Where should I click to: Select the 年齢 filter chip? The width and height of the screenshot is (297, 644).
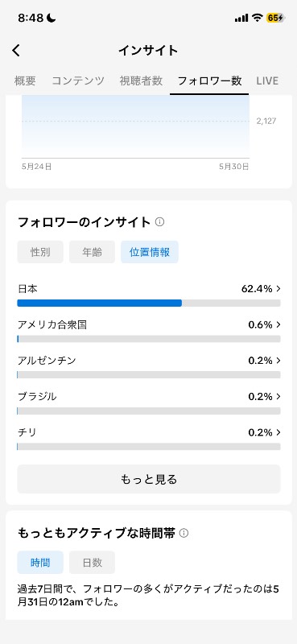(92, 252)
